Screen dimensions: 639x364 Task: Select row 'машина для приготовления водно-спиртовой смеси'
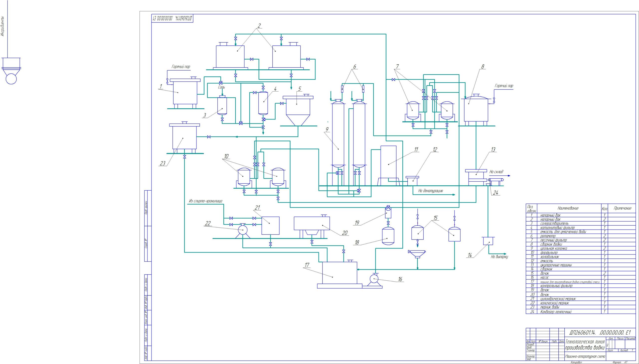[581, 282]
